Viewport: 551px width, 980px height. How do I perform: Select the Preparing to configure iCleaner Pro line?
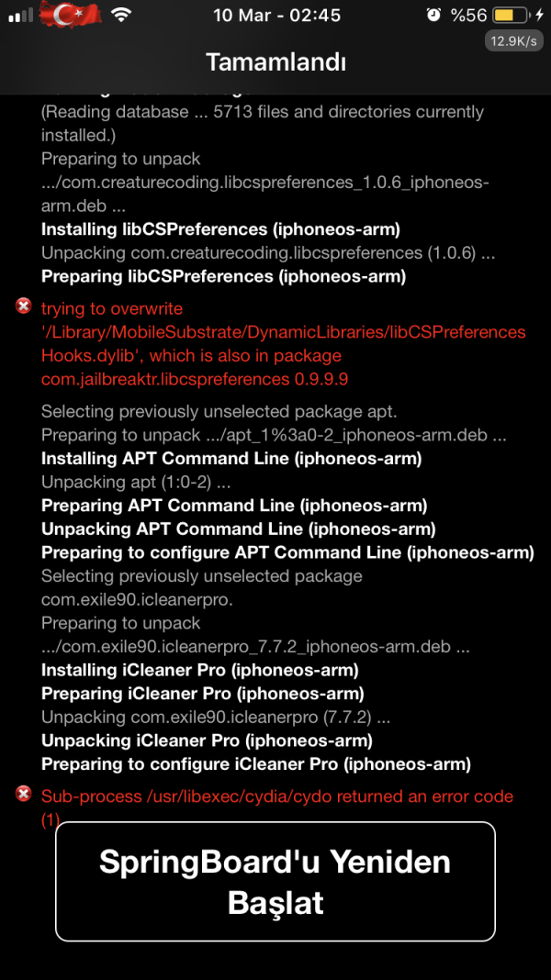pos(255,763)
